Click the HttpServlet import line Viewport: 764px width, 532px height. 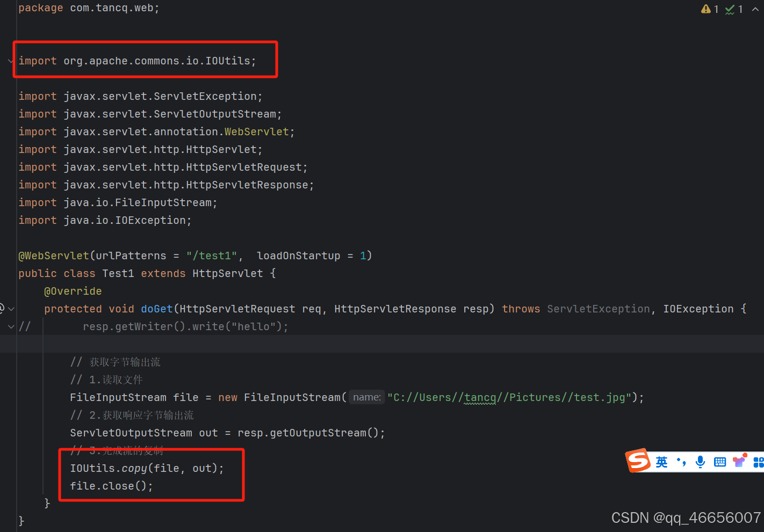[141, 149]
